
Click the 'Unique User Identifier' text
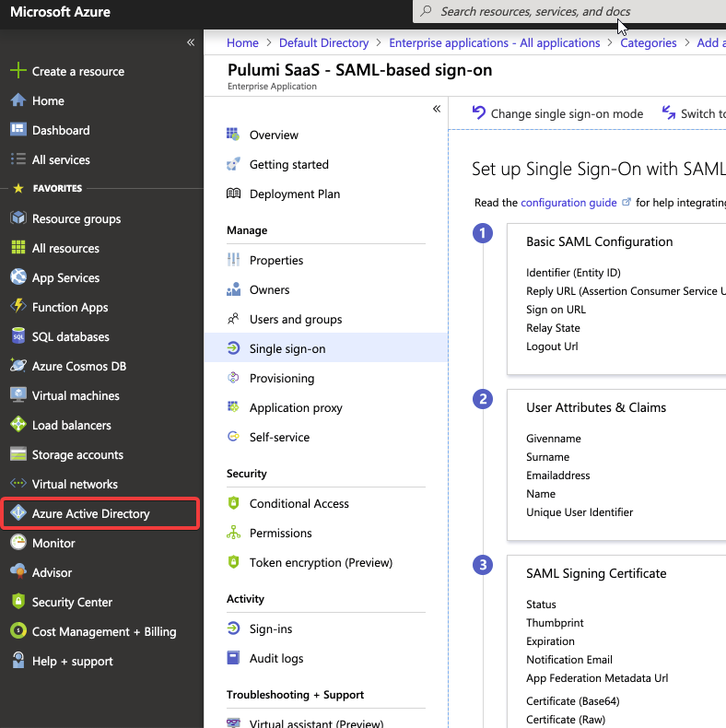pos(580,512)
